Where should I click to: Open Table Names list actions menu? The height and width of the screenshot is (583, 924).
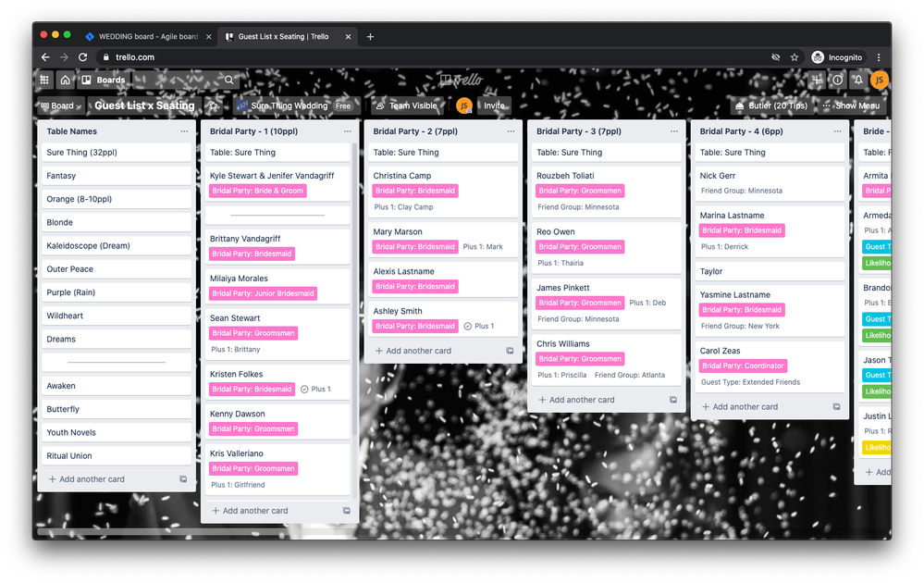click(x=184, y=131)
